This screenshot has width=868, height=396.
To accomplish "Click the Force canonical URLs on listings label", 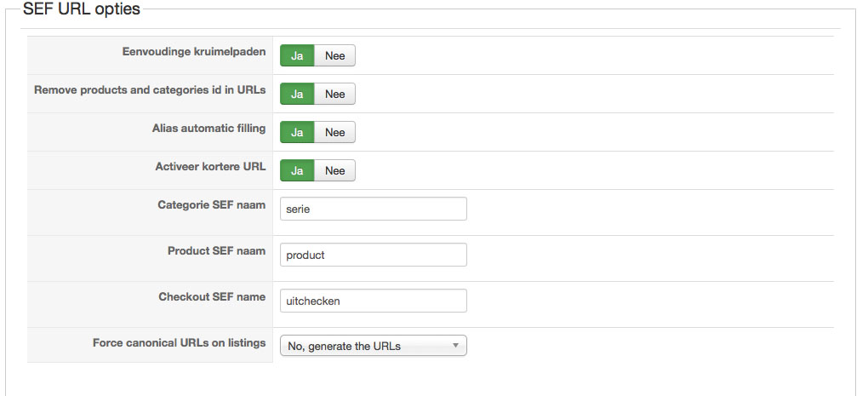I will 179,342.
